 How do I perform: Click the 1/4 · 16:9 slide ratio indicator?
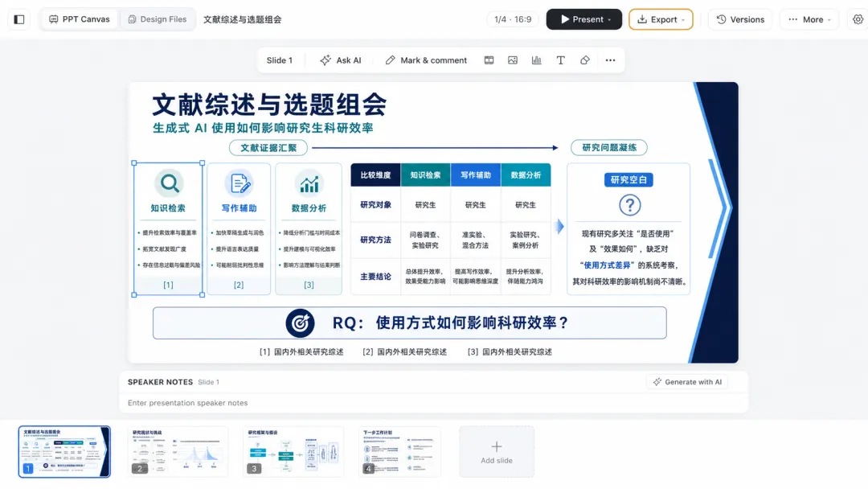[x=513, y=19]
